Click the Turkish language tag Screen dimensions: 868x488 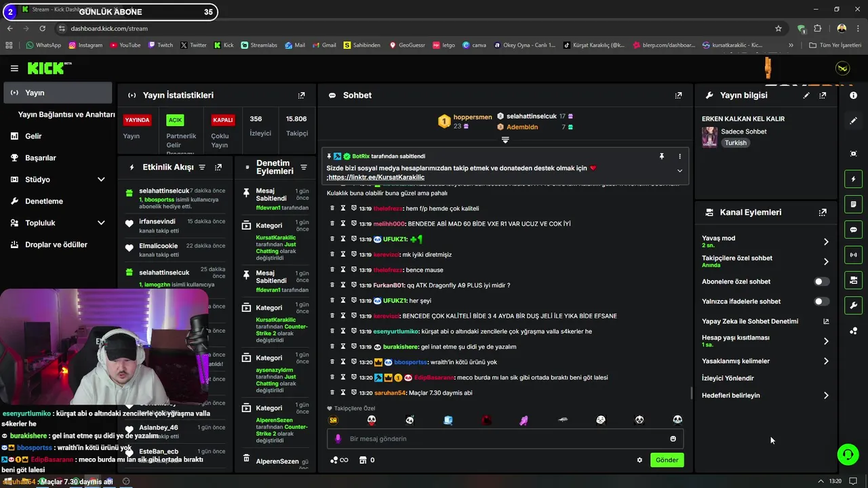point(736,143)
